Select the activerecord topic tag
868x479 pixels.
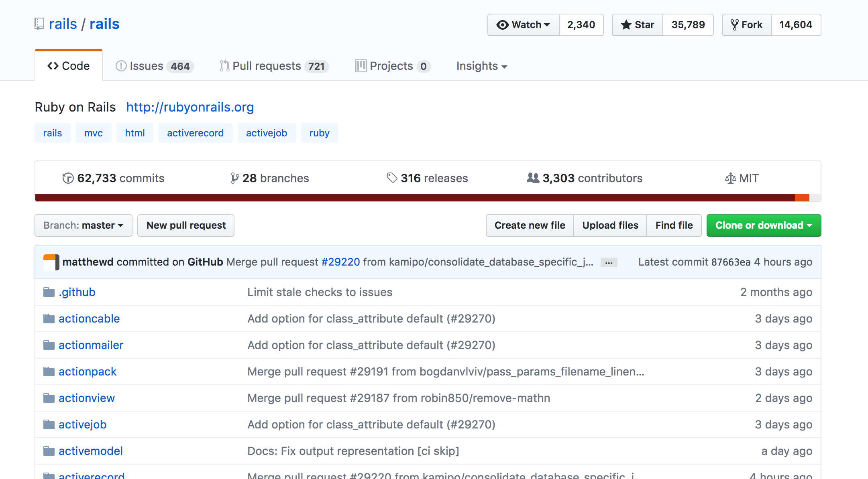196,133
